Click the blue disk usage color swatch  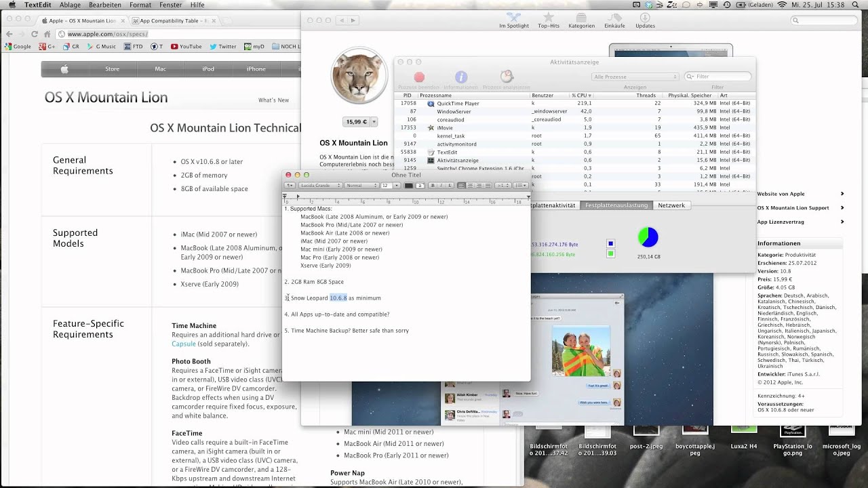pos(611,244)
